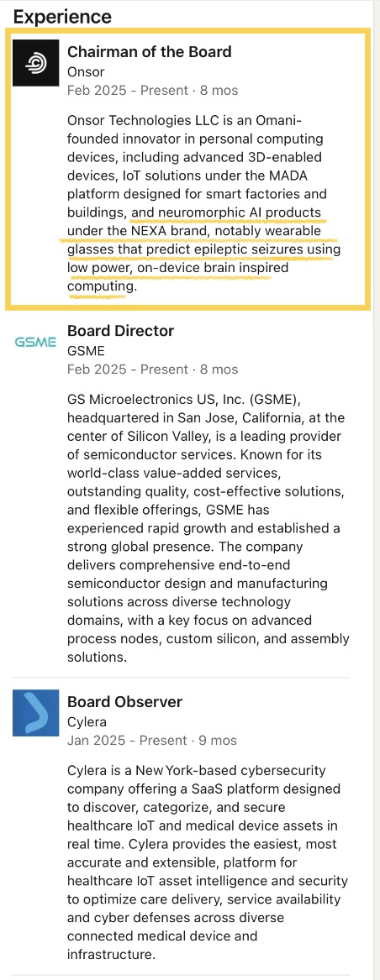Image resolution: width=380 pixels, height=980 pixels.
Task: Click Onsor's Feb 2025 - Present date range
Action: click(153, 90)
